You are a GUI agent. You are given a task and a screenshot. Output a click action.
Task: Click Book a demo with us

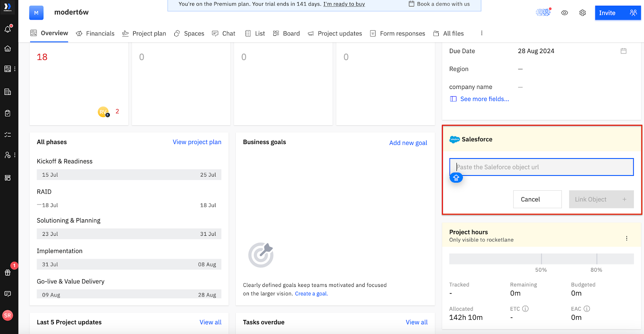point(439,4)
